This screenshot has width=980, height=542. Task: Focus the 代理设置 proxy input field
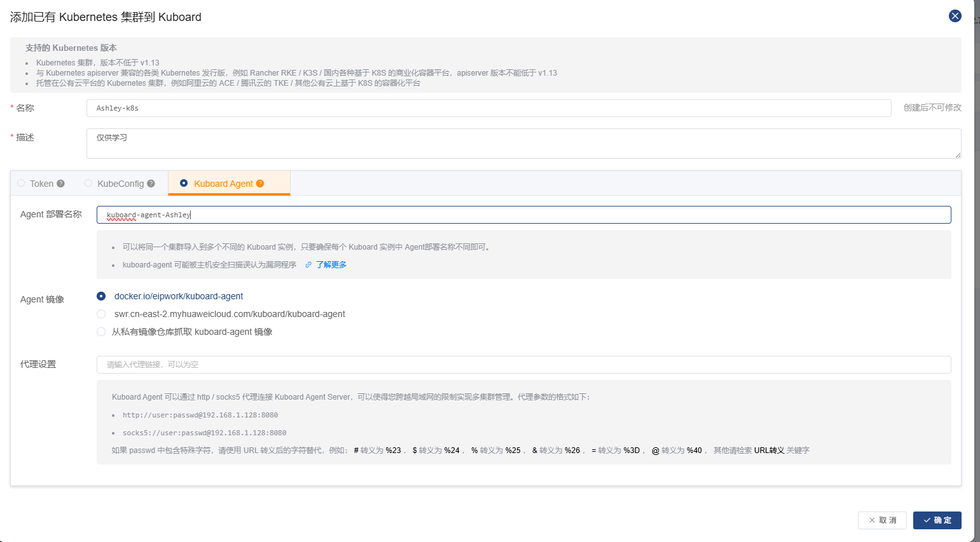pos(523,365)
